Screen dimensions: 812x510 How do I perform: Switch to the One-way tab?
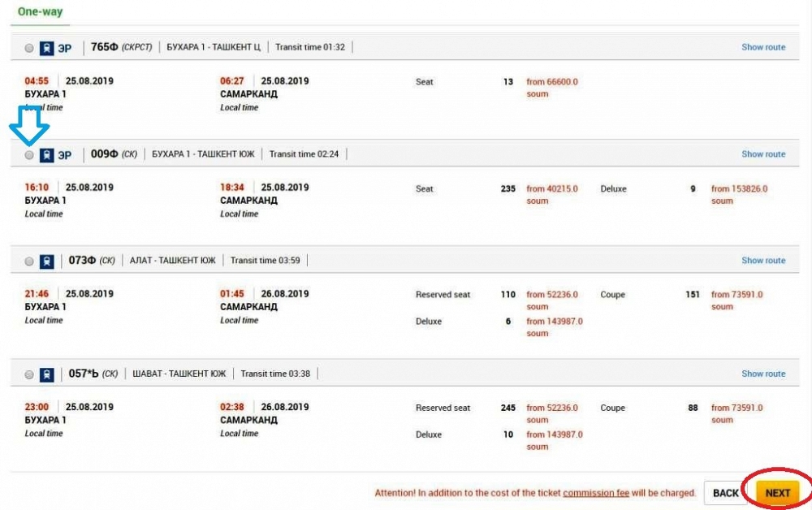coord(40,11)
